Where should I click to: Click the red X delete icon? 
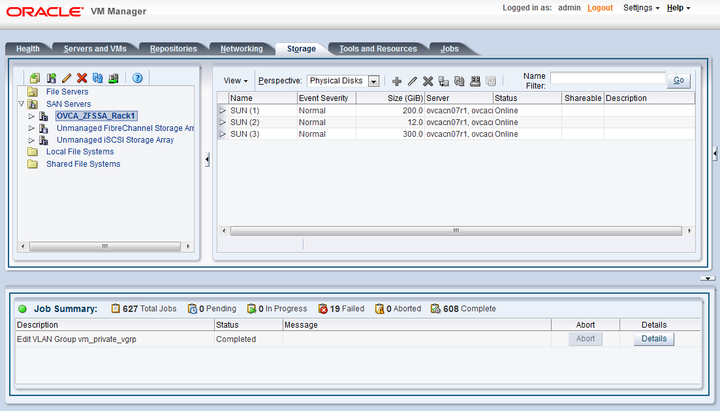point(82,78)
